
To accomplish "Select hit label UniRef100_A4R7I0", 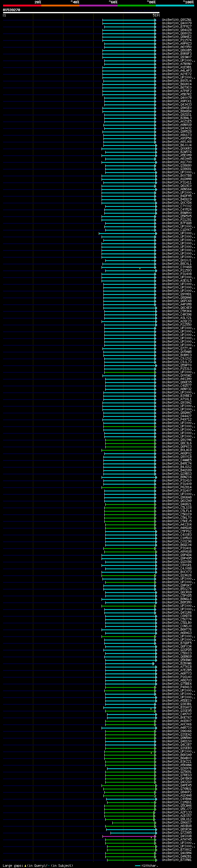I will point(177,728).
